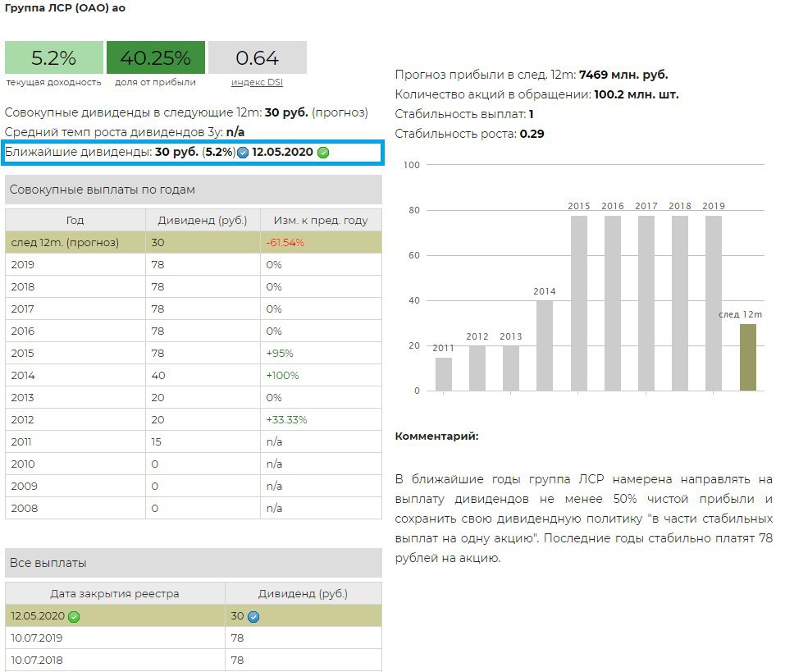The height and width of the screenshot is (672, 785).
Task: Select the 2008 year row cell
Action: [x=75, y=508]
